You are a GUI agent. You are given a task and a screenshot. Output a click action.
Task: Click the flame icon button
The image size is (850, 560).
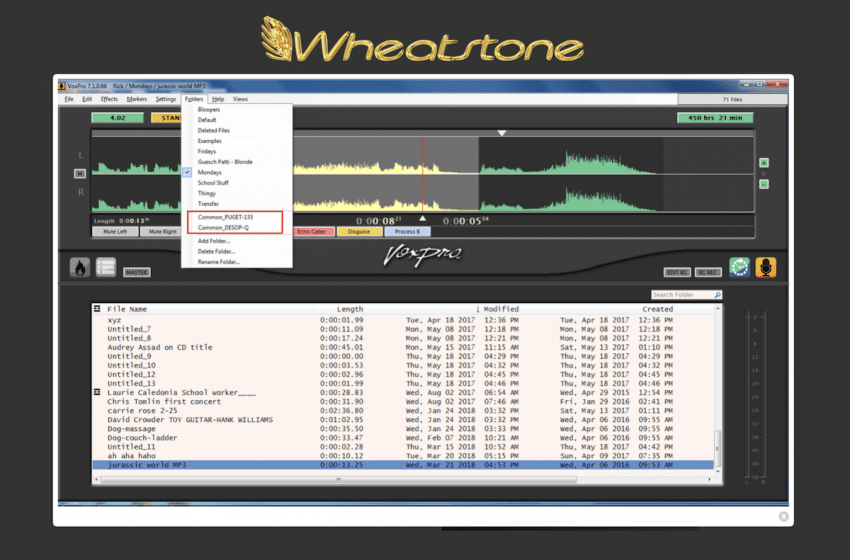click(x=79, y=267)
